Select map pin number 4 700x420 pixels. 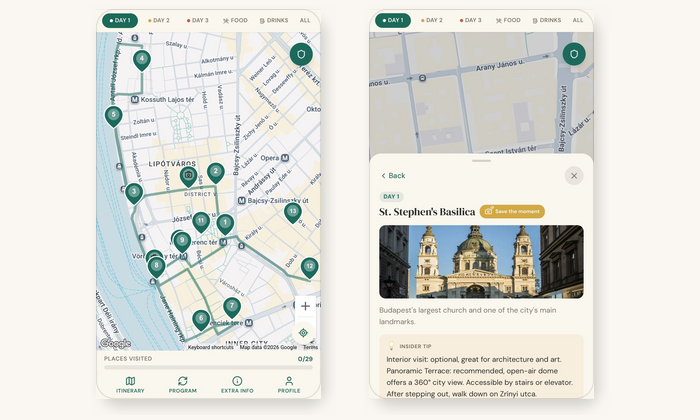tap(142, 59)
